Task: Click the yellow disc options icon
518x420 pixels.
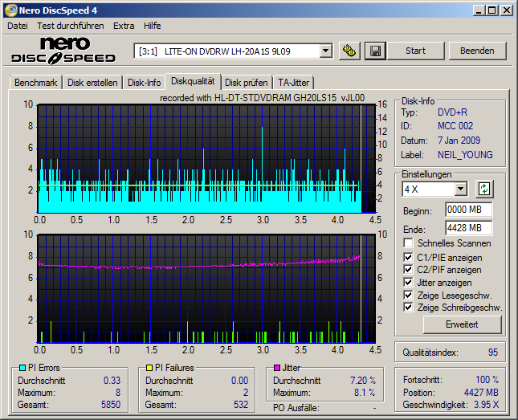Action: point(349,51)
